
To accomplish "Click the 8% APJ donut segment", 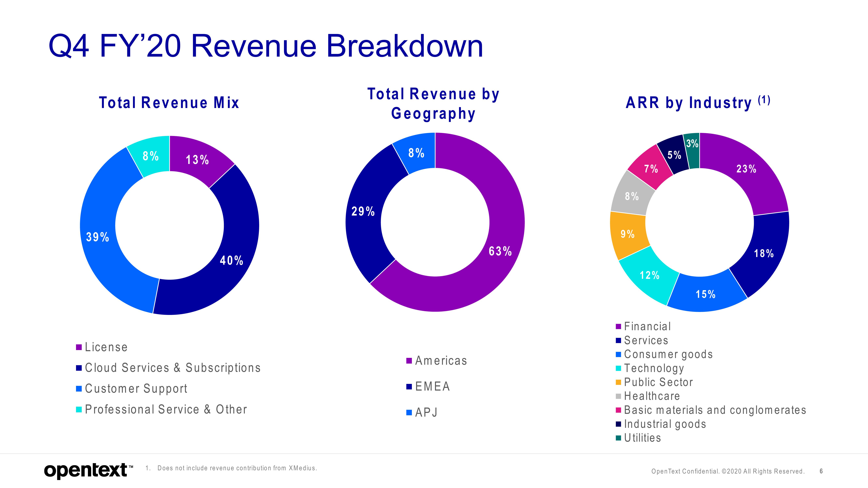I will pyautogui.click(x=416, y=153).
